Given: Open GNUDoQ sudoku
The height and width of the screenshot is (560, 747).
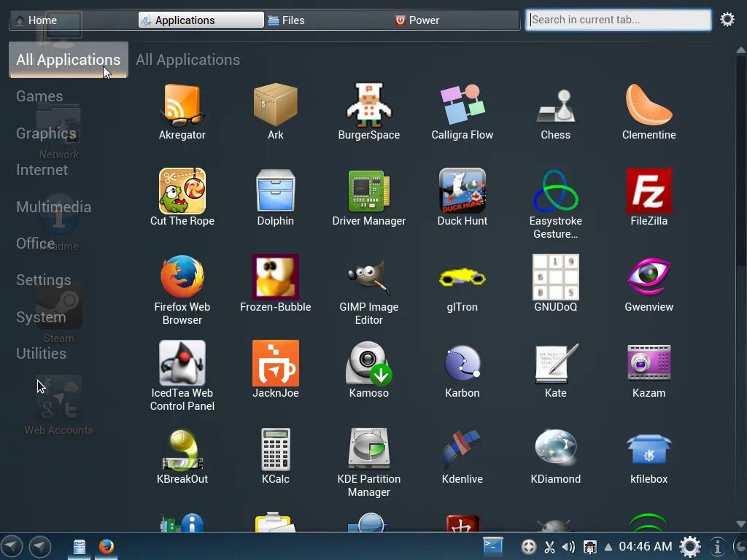Looking at the screenshot, I should pyautogui.click(x=555, y=284).
